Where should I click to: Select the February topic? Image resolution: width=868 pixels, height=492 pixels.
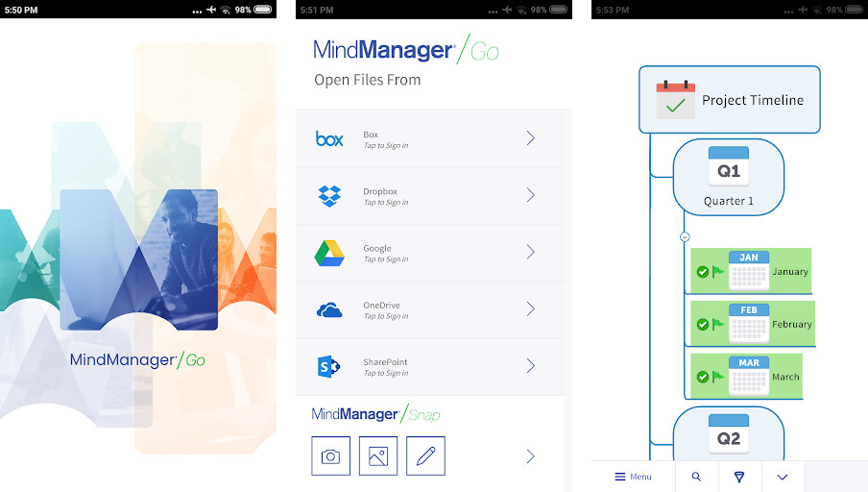(753, 324)
